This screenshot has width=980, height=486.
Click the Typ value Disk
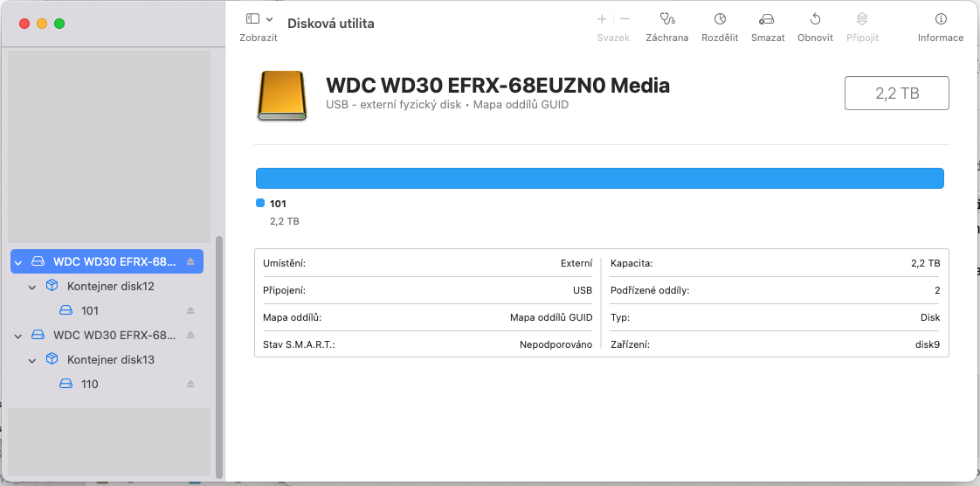point(930,318)
